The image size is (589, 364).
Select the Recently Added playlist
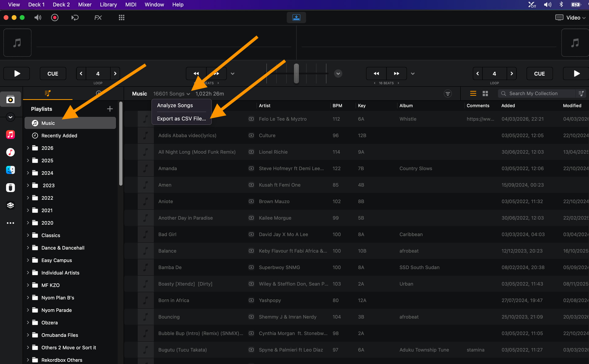[59, 135]
